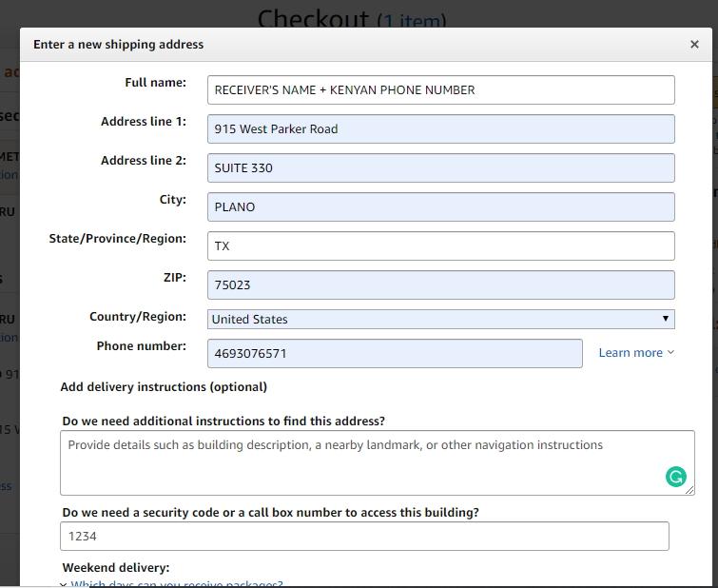This screenshot has width=718, height=588.
Task: Click the Full name input field
Action: pyautogui.click(x=440, y=89)
